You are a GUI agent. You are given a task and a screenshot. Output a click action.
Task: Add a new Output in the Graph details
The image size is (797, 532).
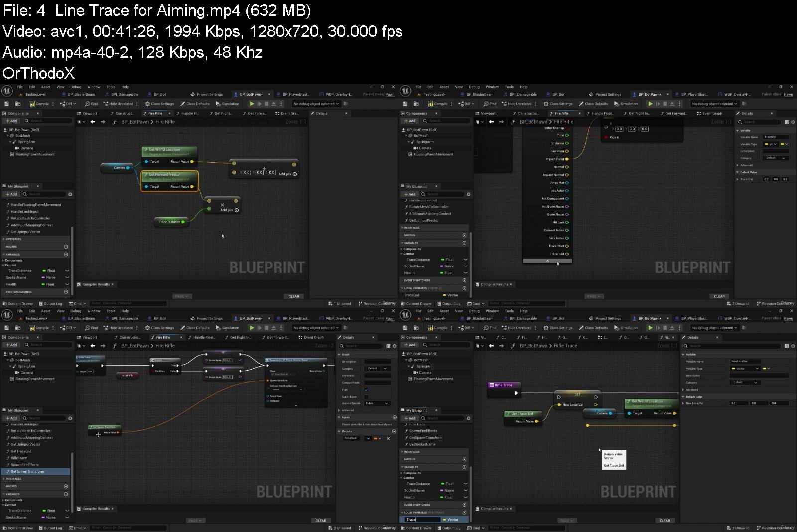coord(395,431)
